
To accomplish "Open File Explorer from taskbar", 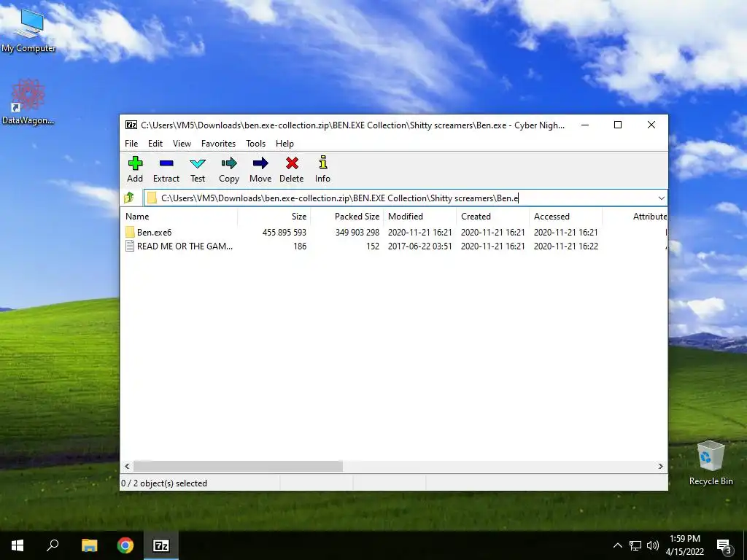I will 89,545.
